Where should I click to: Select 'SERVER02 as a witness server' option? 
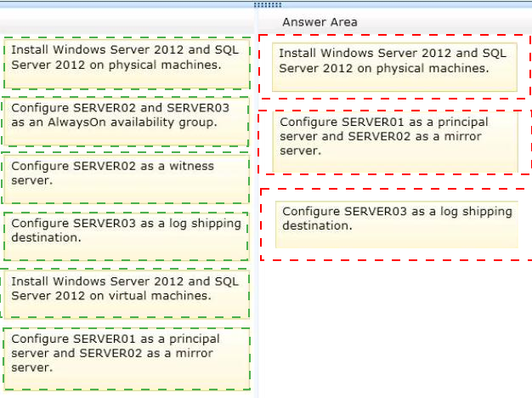126,179
